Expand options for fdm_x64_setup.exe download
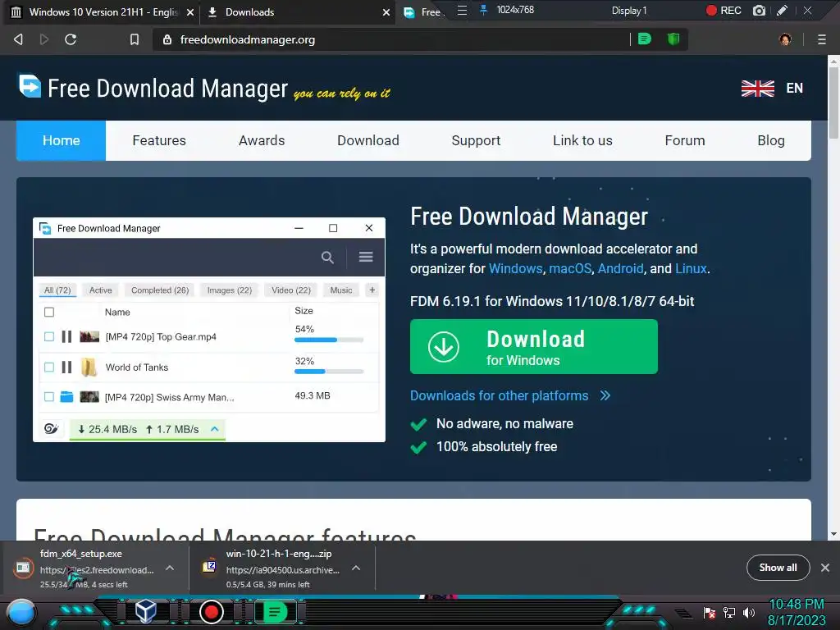Screen dimensions: 840x630 (x=170, y=568)
